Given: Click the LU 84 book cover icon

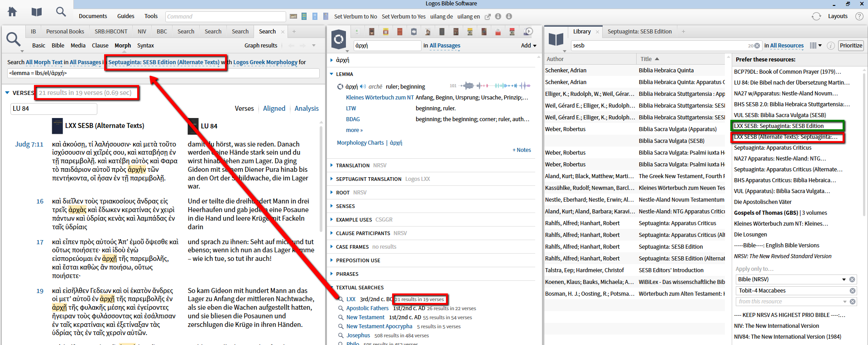Looking at the screenshot, I should [193, 126].
